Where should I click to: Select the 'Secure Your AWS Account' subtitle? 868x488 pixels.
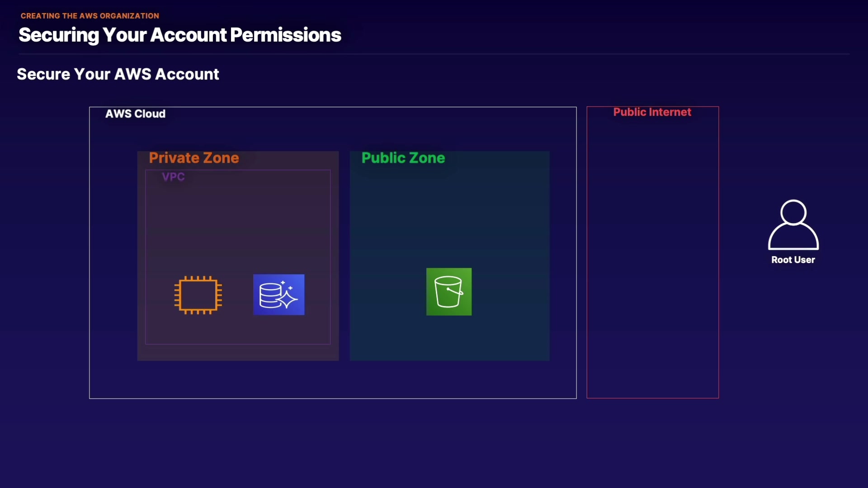click(x=118, y=74)
